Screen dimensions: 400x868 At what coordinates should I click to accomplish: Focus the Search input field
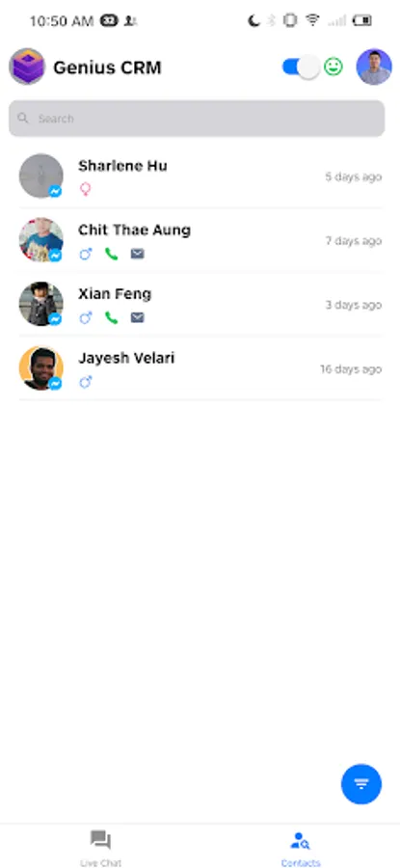tap(197, 119)
